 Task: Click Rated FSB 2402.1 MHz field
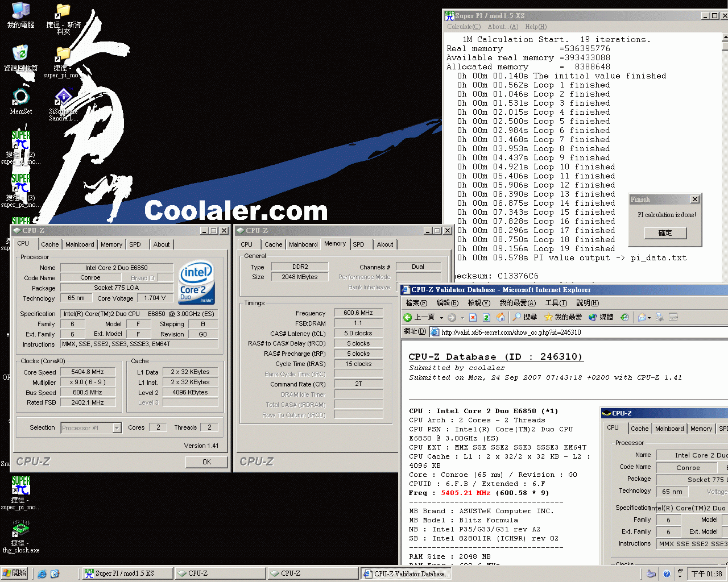click(88, 403)
